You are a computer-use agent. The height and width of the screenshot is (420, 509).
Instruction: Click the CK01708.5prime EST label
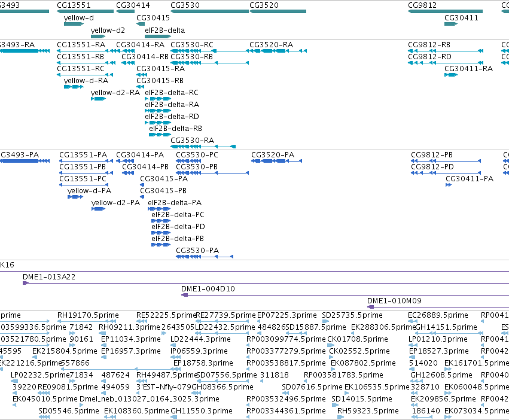(x=358, y=339)
